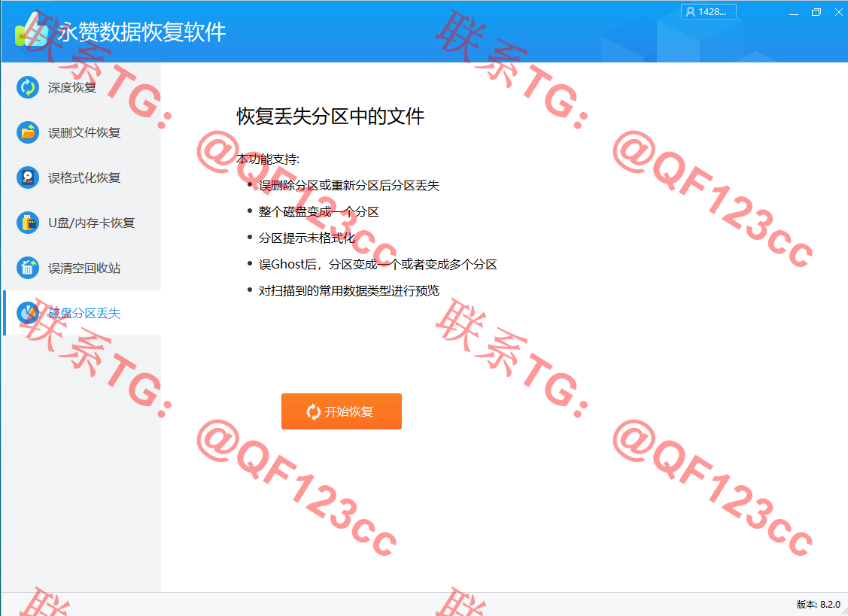Click the orange 开始恢复 button

click(x=342, y=411)
